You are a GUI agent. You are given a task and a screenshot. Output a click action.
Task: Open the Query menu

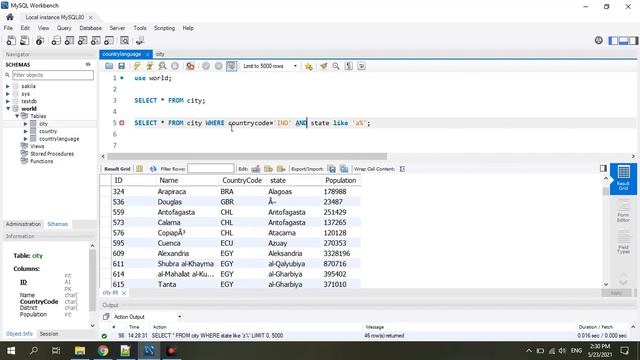click(x=64, y=28)
